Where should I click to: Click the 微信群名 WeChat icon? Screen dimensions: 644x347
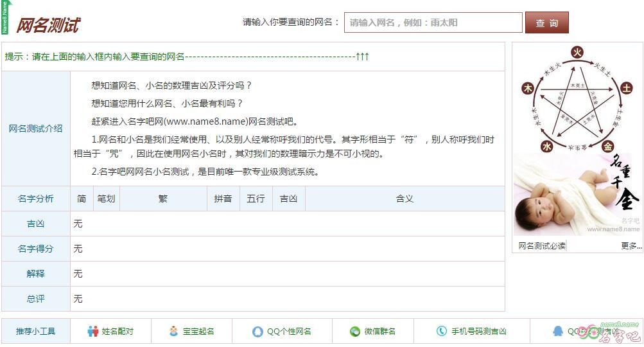pos(355,332)
